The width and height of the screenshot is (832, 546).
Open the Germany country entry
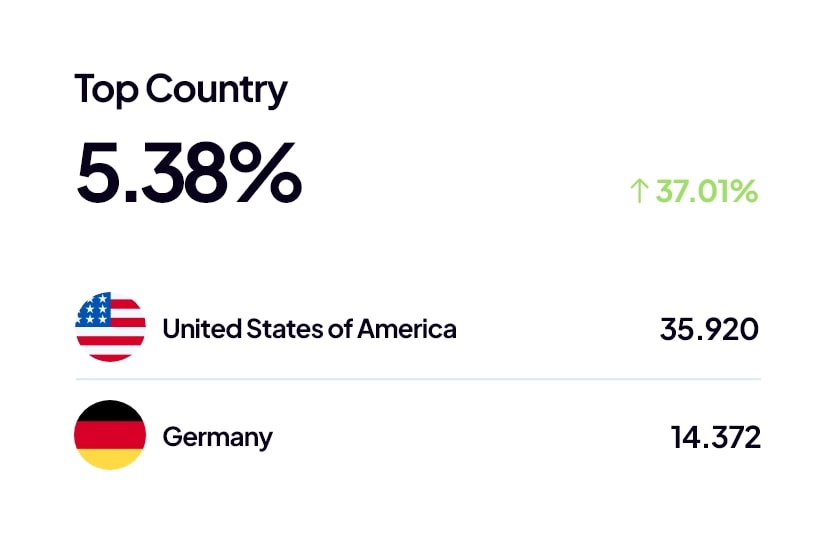[x=217, y=437]
